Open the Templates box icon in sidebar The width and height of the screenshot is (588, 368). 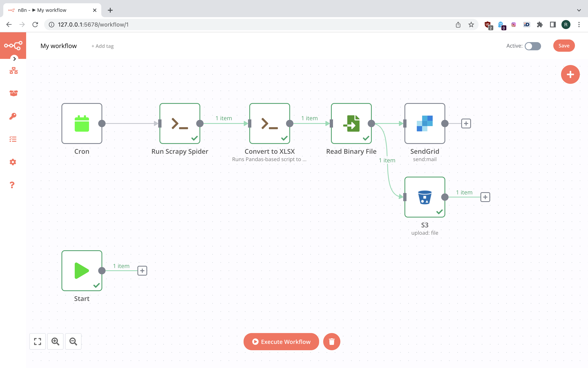tap(13, 93)
